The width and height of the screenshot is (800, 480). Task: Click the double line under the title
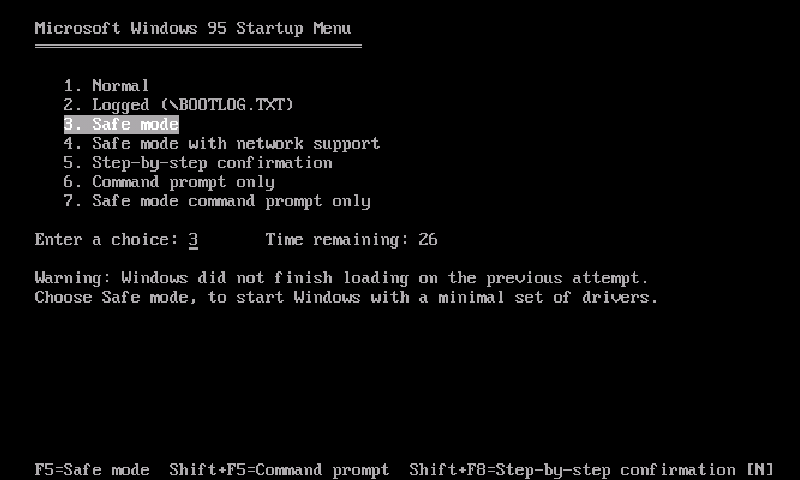(x=198, y=46)
